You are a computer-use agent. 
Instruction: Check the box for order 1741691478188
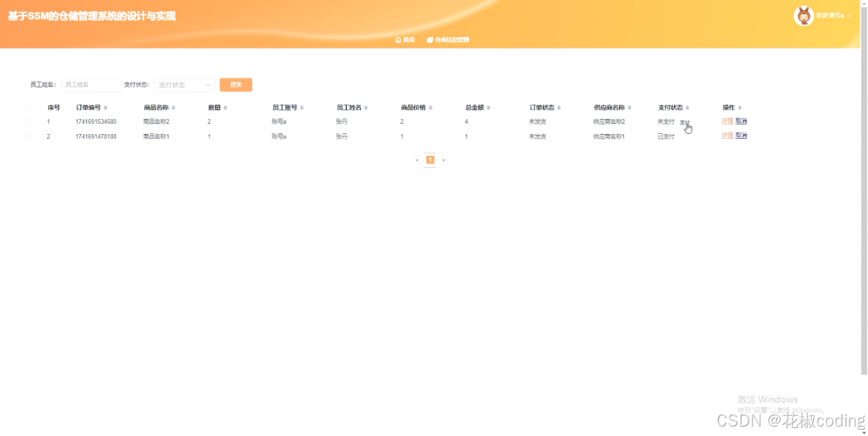point(27,136)
